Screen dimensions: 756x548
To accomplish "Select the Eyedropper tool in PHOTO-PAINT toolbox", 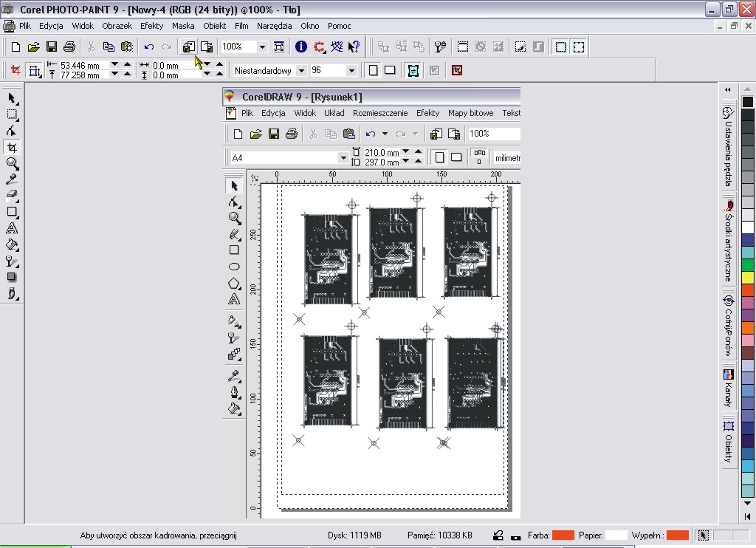I will [12, 179].
